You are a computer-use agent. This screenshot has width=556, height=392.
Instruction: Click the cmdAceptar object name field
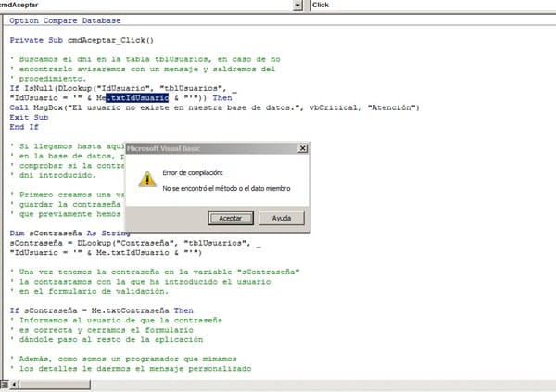point(148,6)
